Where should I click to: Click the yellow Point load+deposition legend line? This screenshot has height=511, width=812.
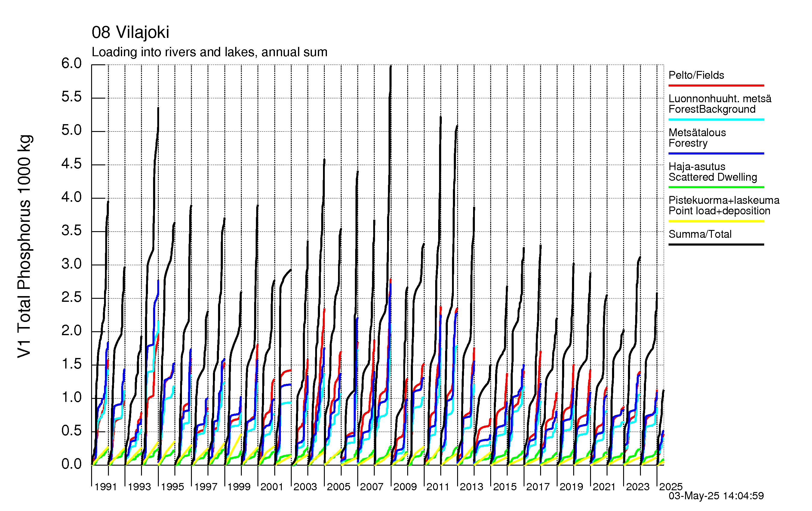[716, 221]
